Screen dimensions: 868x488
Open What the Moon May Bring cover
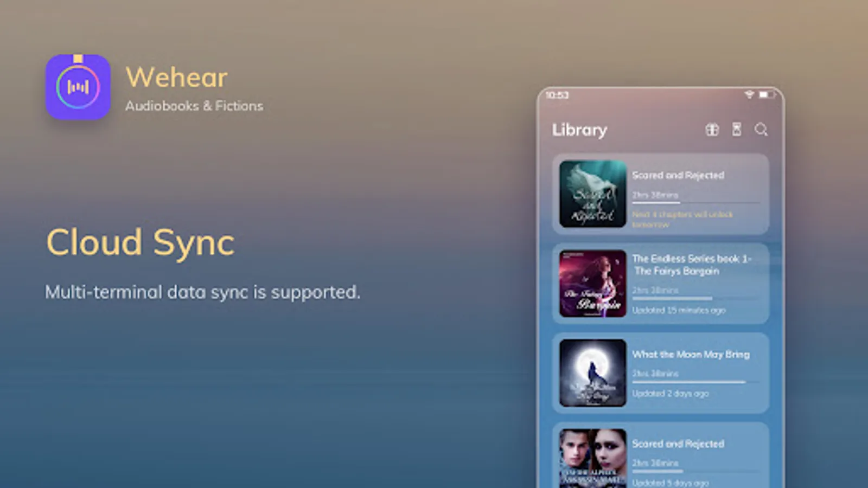pos(592,373)
